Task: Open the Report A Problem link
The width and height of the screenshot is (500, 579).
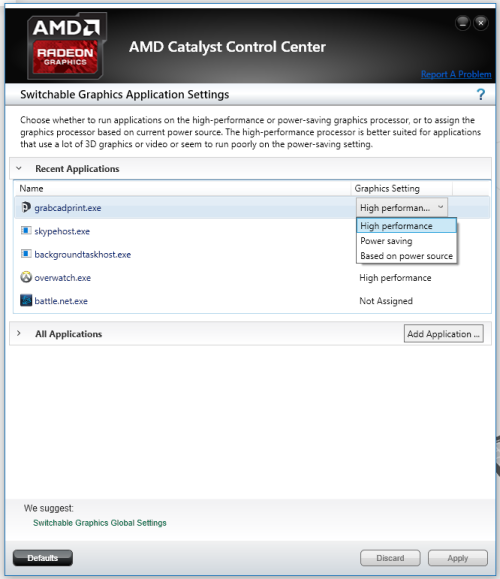Action: (x=456, y=74)
